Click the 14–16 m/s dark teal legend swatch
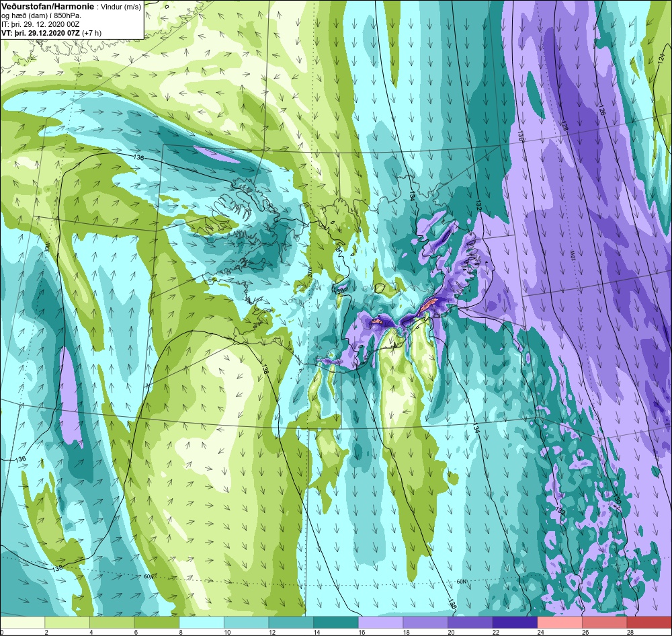 click(336, 623)
